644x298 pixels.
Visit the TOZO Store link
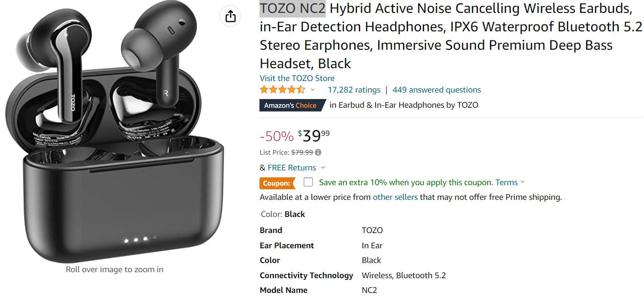tap(297, 78)
